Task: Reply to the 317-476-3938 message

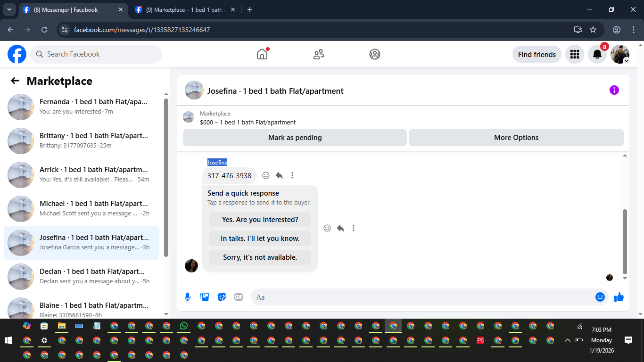Action: click(279, 175)
